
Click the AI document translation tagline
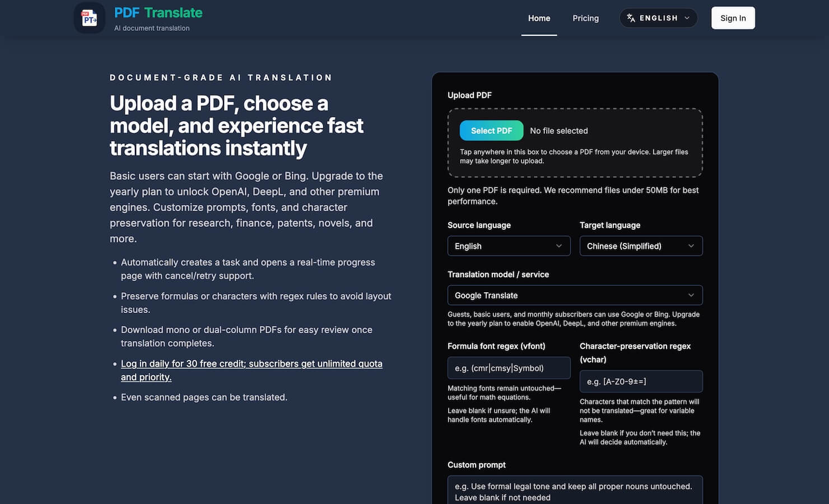[x=152, y=27]
